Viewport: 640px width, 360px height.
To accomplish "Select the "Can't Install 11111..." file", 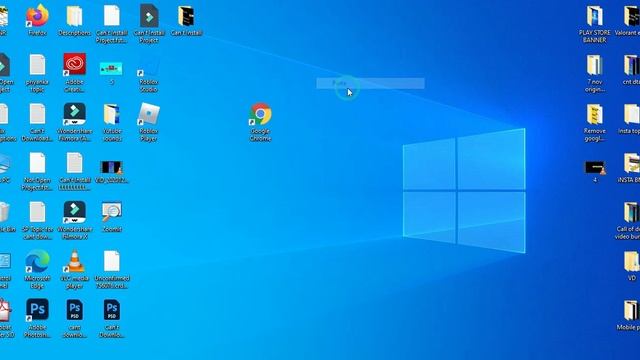I will tap(74, 163).
